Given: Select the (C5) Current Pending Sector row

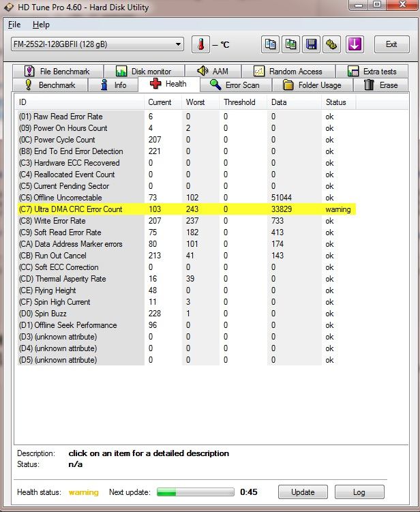Looking at the screenshot, I should coord(187,186).
